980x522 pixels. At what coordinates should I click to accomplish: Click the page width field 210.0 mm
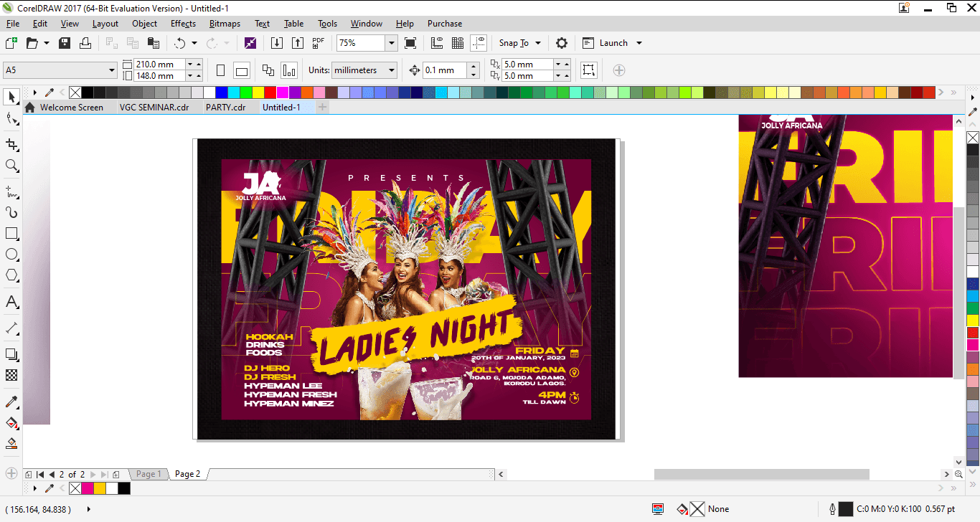[159, 64]
